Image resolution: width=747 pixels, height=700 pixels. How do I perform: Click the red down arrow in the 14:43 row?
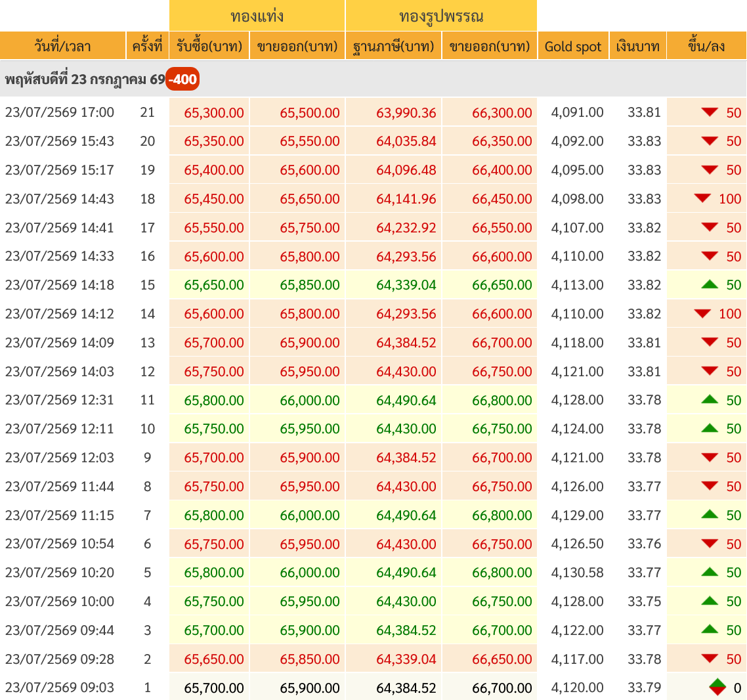click(702, 199)
